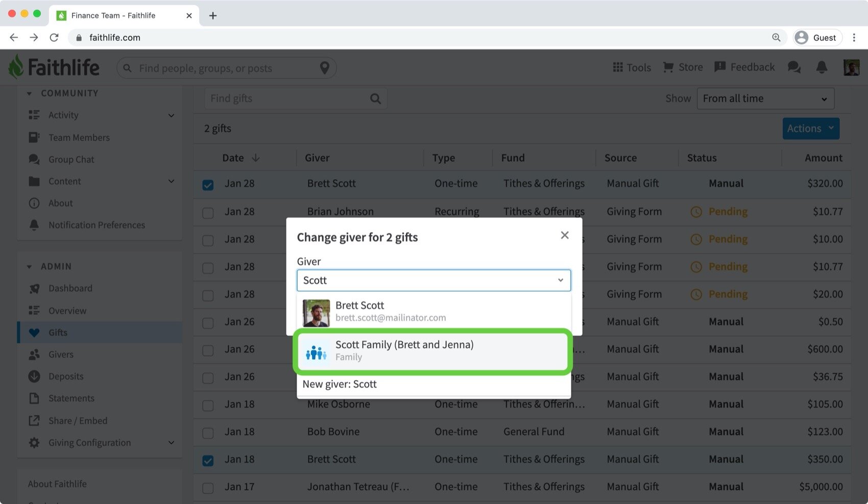
Task: Open the Giver dropdown arrow
Action: click(x=561, y=280)
